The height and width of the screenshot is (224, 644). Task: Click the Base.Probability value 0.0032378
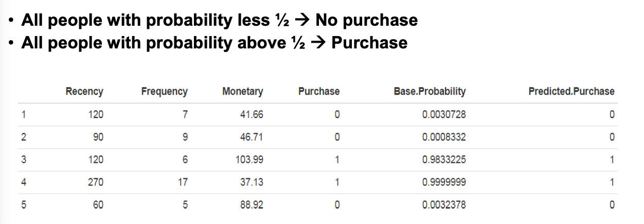(x=444, y=205)
